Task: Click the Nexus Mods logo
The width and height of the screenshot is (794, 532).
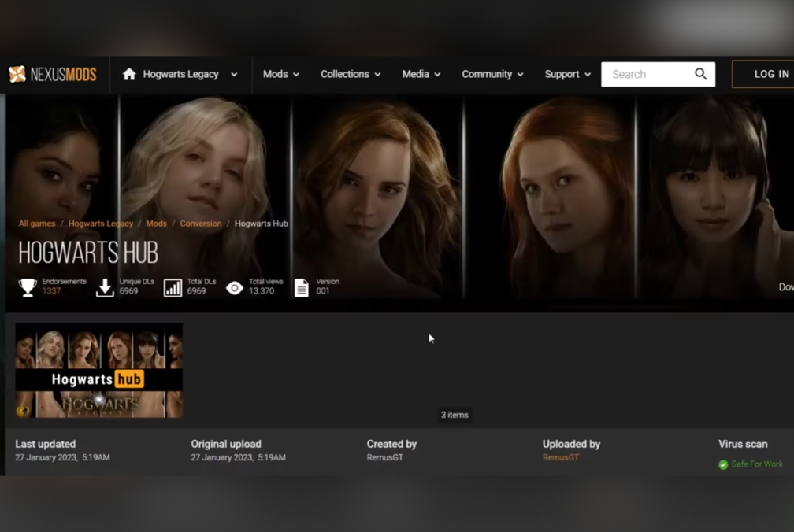Action: point(53,74)
